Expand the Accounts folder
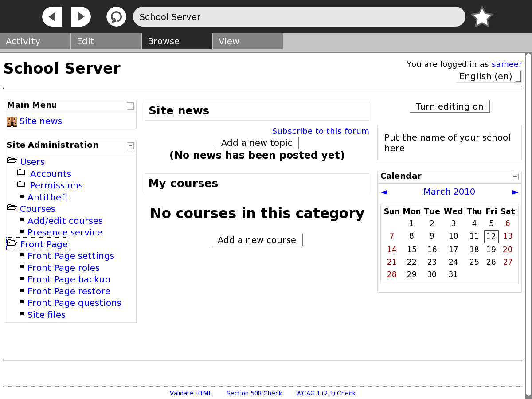 [21, 172]
